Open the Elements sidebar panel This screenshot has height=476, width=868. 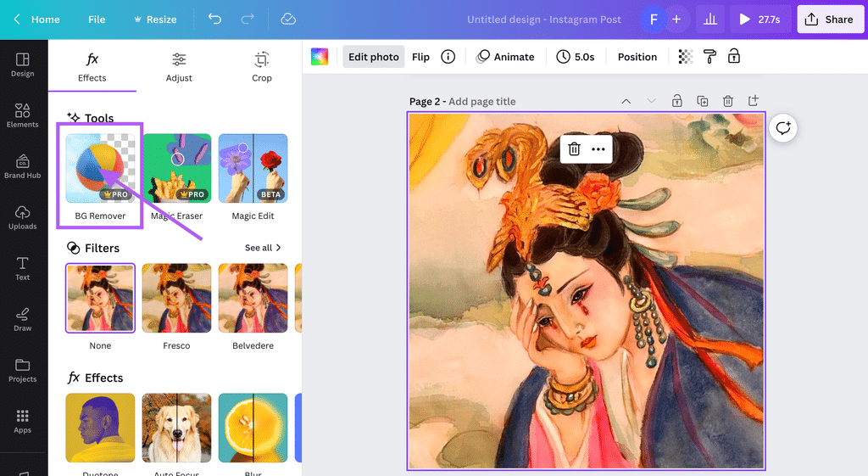tap(23, 115)
